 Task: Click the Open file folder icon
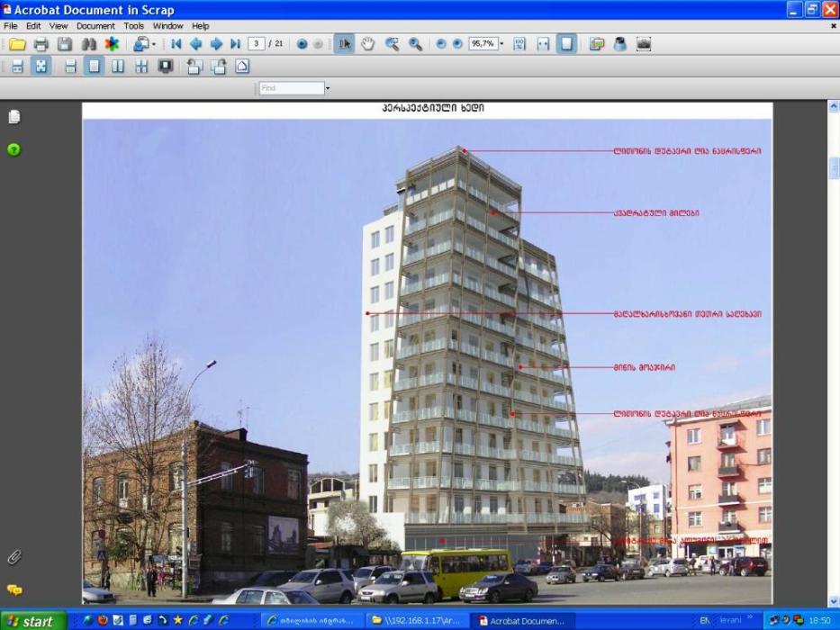click(17, 44)
